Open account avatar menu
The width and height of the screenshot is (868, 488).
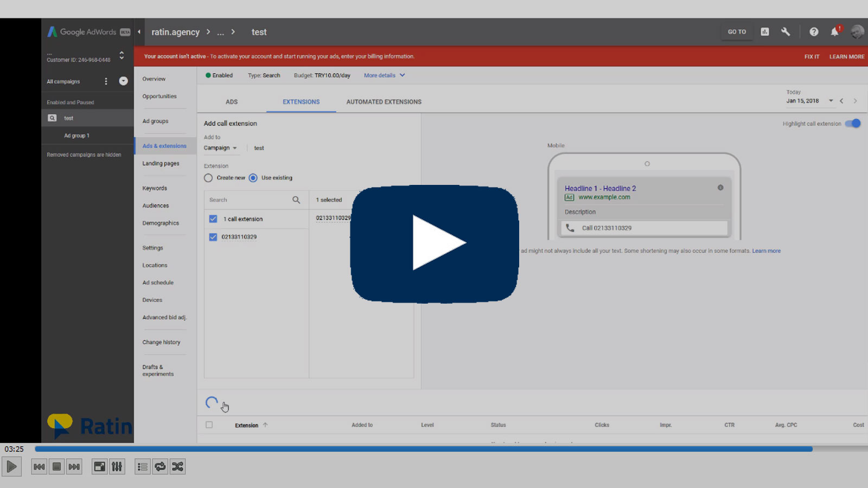tap(858, 31)
